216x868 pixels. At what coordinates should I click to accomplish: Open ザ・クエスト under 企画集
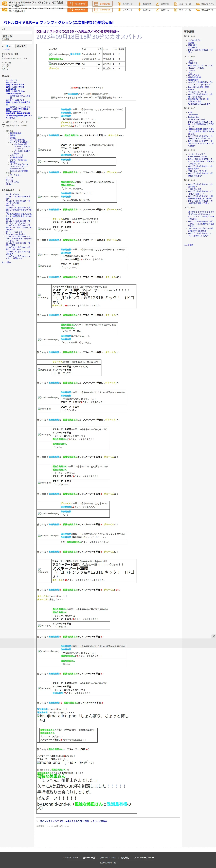coord(15,175)
